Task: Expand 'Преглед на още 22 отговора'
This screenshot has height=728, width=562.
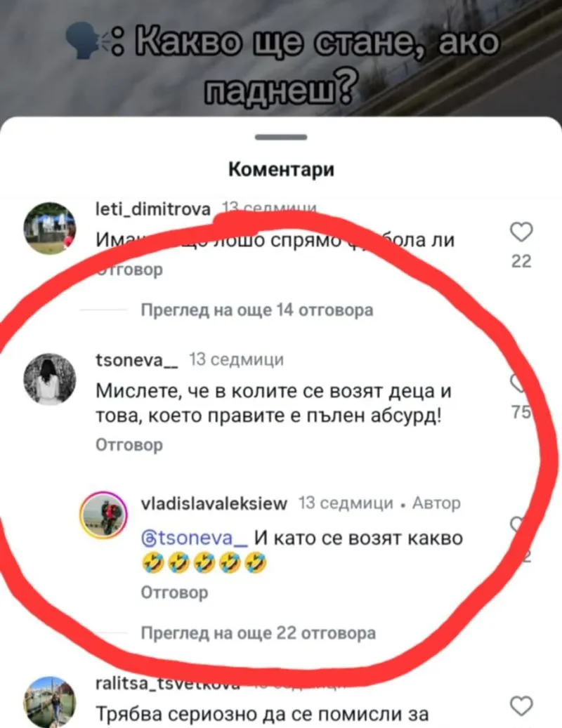Action: [259, 633]
